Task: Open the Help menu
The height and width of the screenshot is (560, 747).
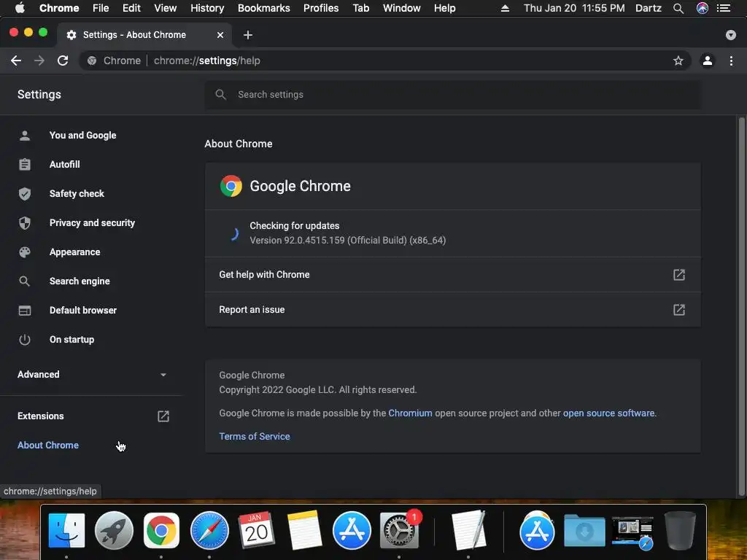Action: pyautogui.click(x=444, y=8)
